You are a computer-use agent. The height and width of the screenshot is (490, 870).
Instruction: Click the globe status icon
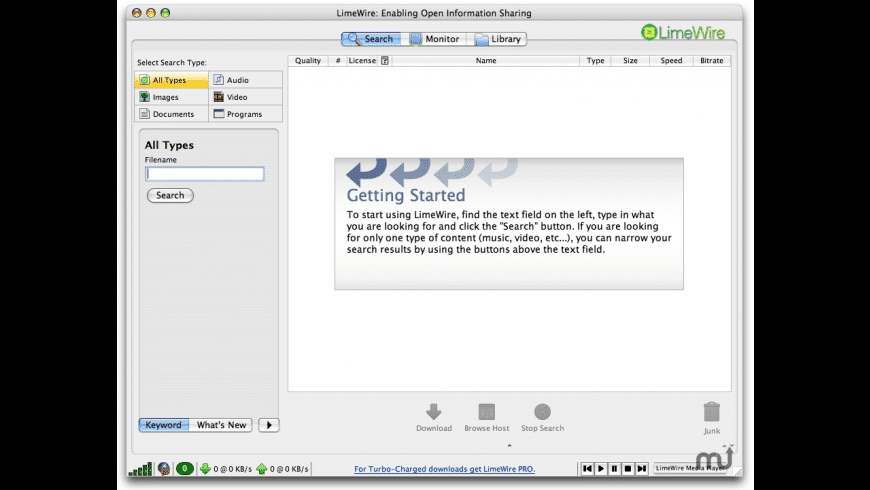click(x=164, y=469)
